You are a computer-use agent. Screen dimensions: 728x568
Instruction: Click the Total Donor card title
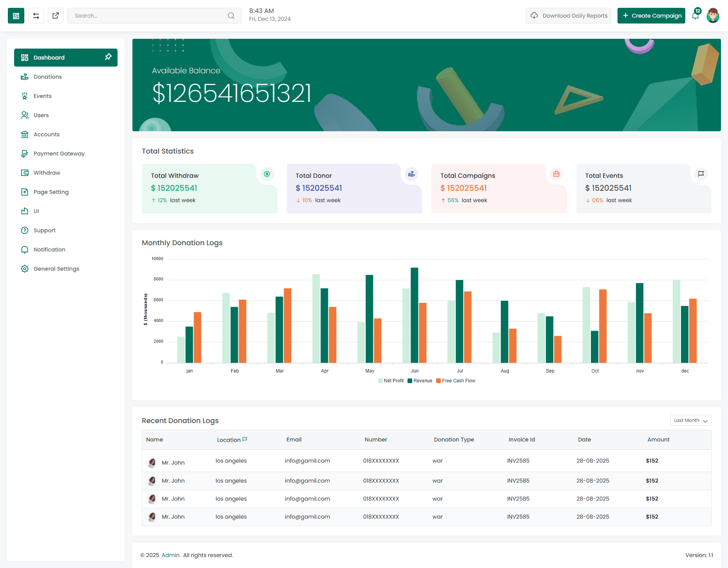314,175
